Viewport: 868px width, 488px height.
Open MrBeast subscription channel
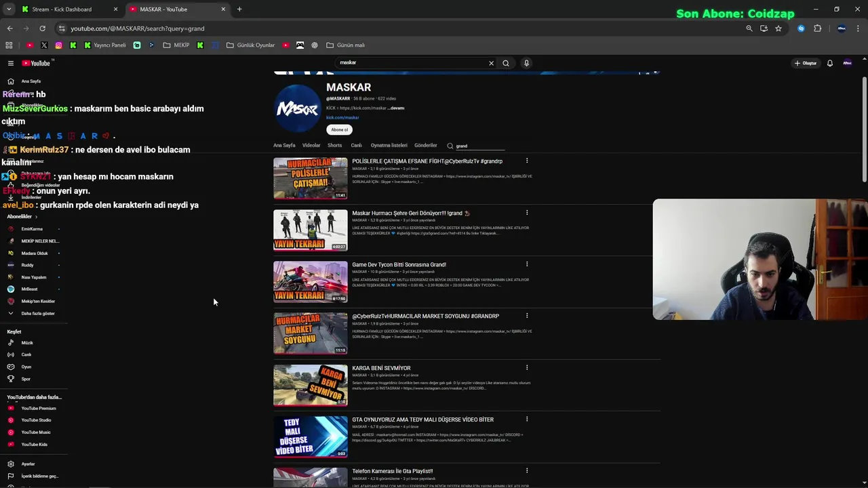pyautogui.click(x=29, y=289)
